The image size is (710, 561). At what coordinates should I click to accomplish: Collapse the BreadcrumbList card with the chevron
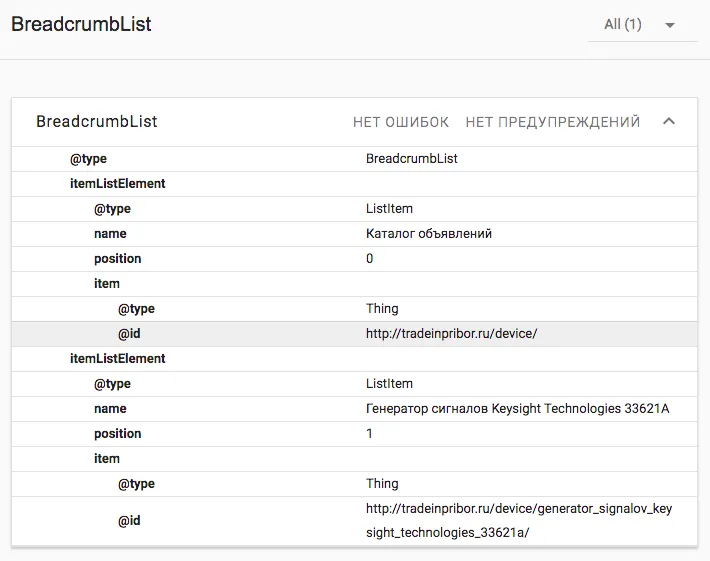pyautogui.click(x=669, y=122)
